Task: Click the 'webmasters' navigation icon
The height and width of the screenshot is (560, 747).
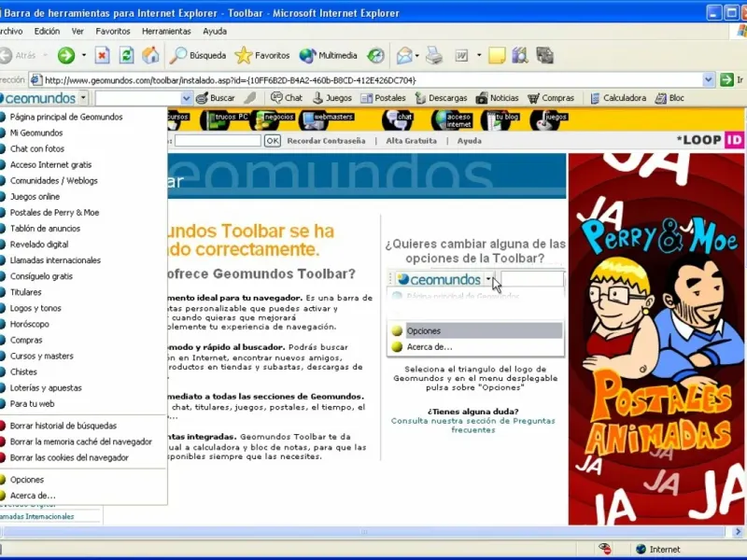Action: (x=326, y=120)
